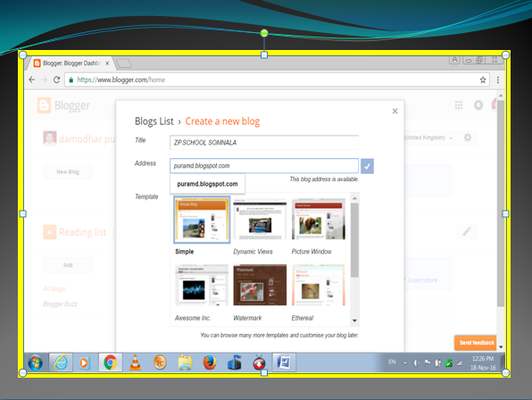Click the blue availability checkmark icon
Image resolution: width=532 pixels, height=400 pixels.
pyautogui.click(x=367, y=166)
